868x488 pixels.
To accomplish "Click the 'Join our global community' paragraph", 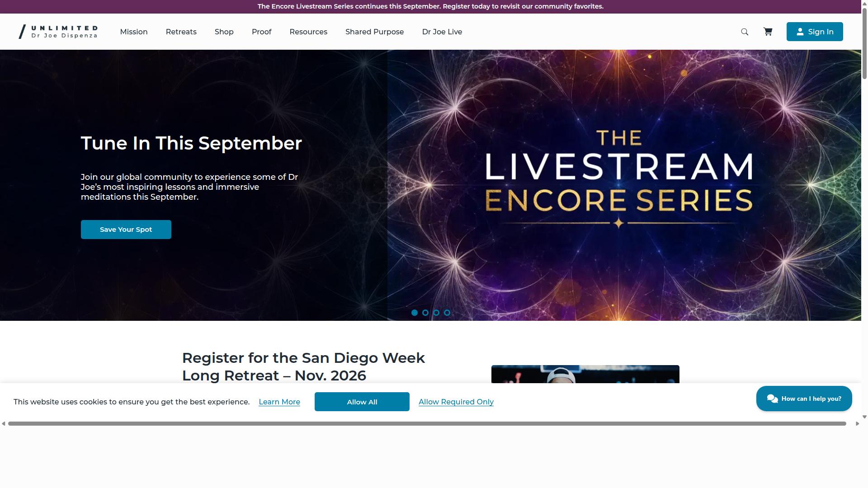I will (189, 187).
